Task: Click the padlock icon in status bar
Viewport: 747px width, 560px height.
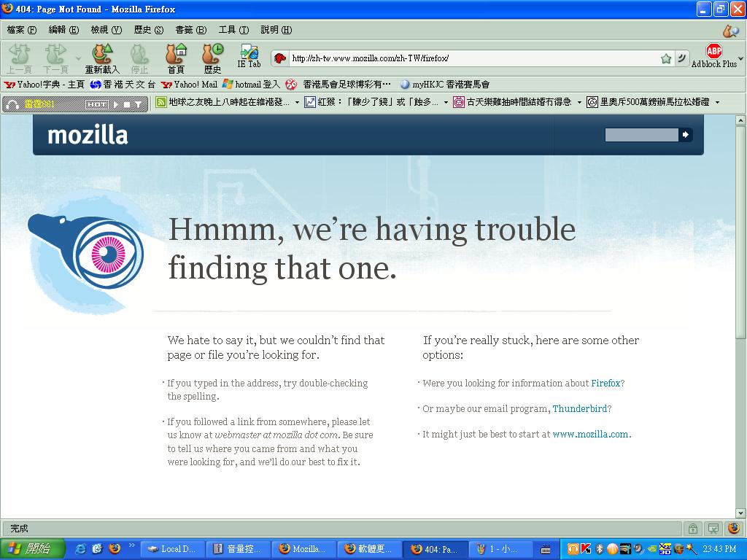Action: [x=693, y=528]
